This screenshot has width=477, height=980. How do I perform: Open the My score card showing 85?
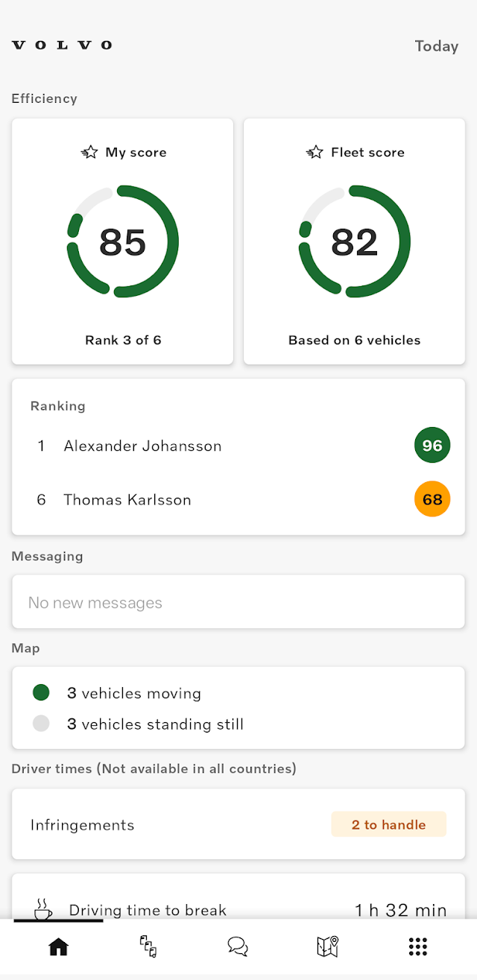tap(123, 241)
